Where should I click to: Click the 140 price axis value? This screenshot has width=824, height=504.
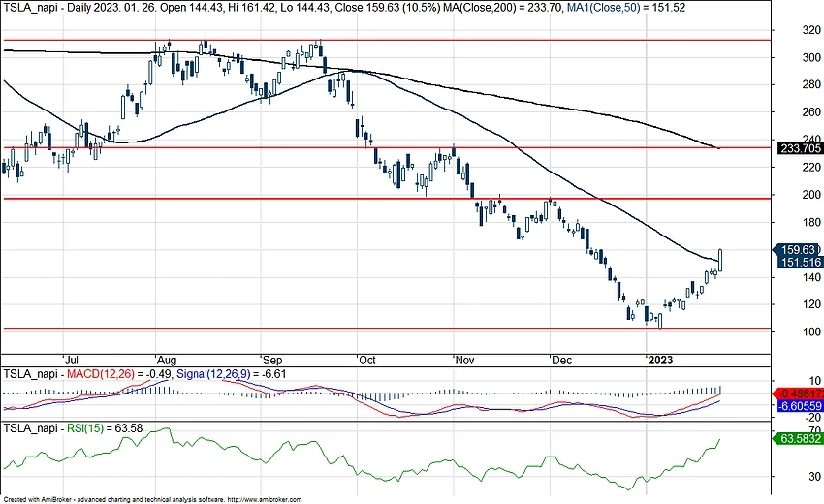click(x=811, y=277)
